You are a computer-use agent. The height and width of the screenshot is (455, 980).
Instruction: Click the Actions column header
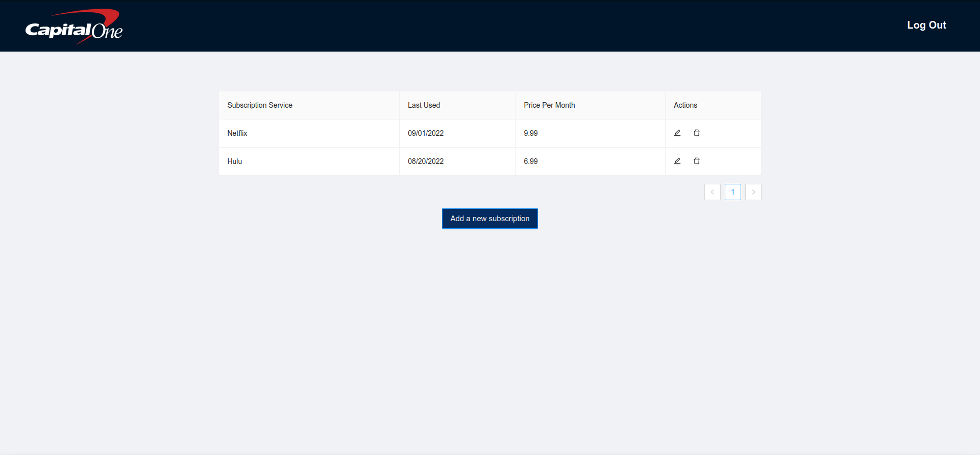(713, 105)
